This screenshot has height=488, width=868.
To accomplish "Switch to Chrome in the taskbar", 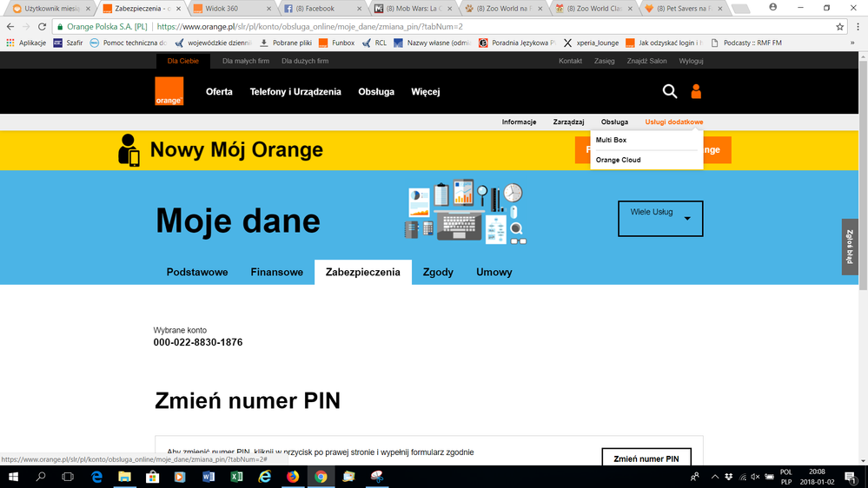I will pos(321,477).
